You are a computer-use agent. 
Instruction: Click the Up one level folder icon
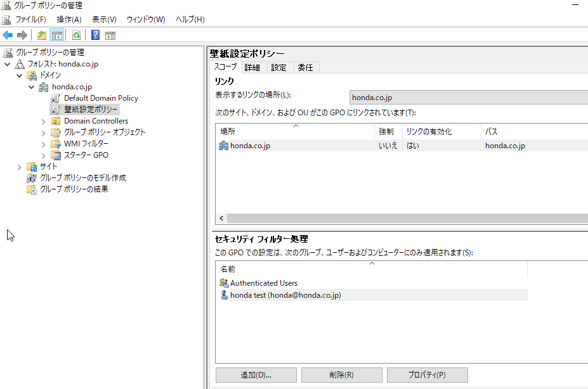[42, 35]
